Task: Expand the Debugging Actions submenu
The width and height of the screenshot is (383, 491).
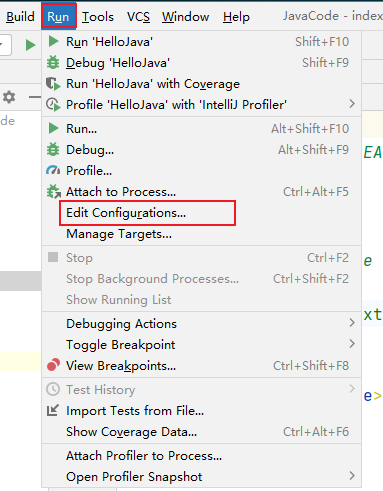Action: click(352, 323)
